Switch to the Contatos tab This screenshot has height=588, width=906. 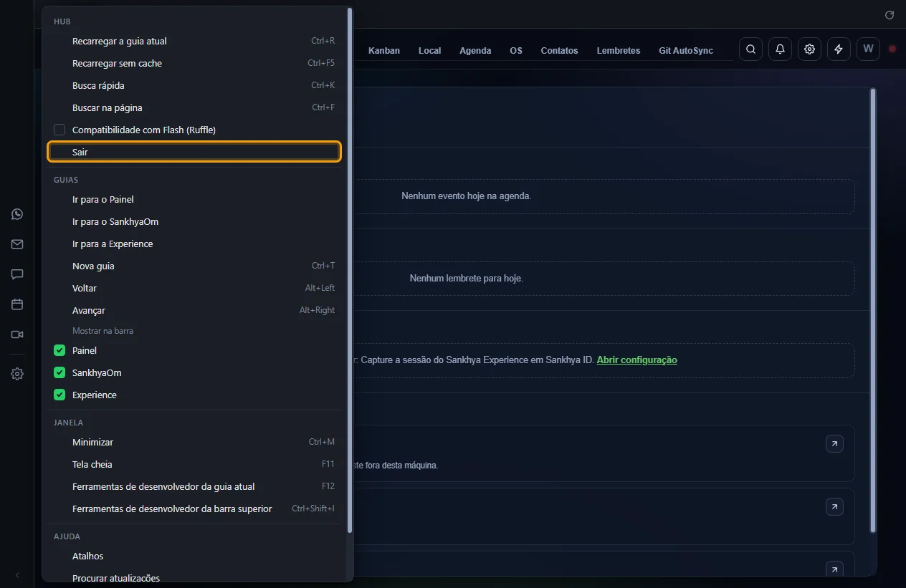(x=560, y=50)
